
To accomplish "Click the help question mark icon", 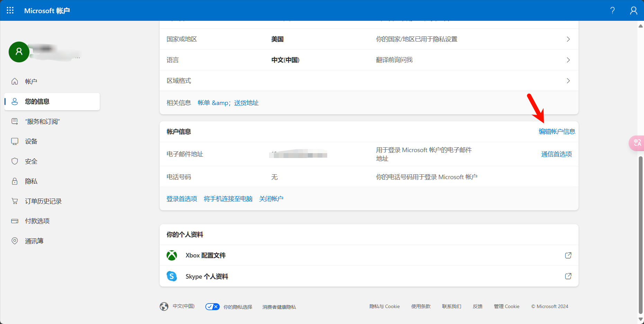I will pos(612,10).
